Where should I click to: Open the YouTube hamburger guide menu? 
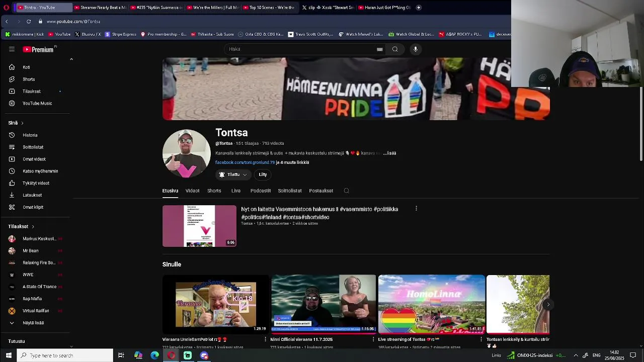(x=12, y=49)
